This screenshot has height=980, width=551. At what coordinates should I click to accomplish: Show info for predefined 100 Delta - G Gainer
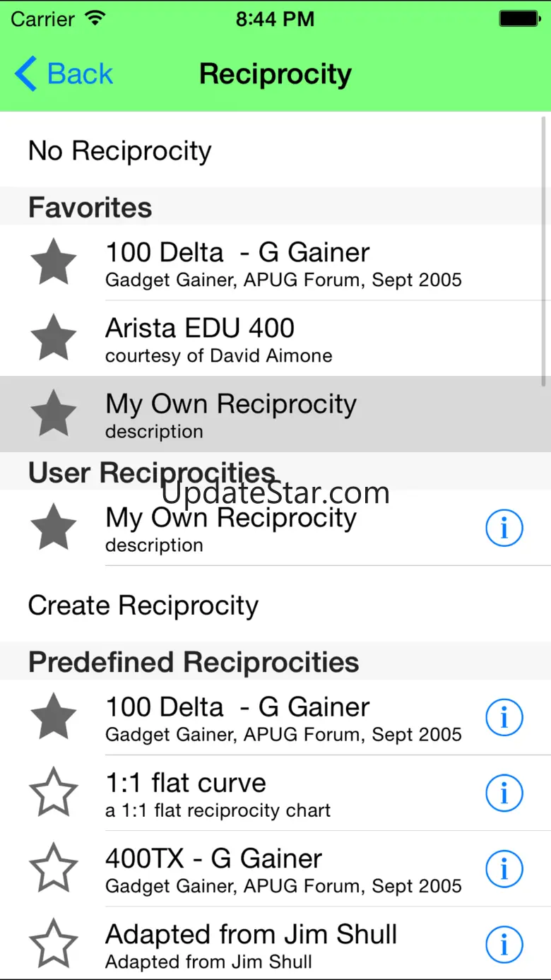tap(504, 717)
